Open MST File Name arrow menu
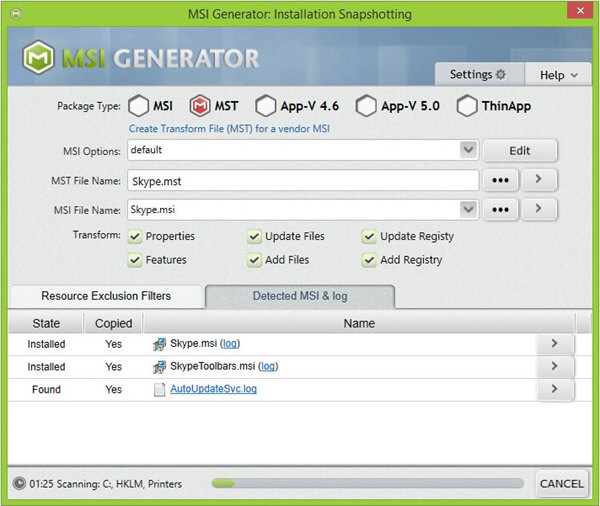This screenshot has height=506, width=600. tap(539, 179)
